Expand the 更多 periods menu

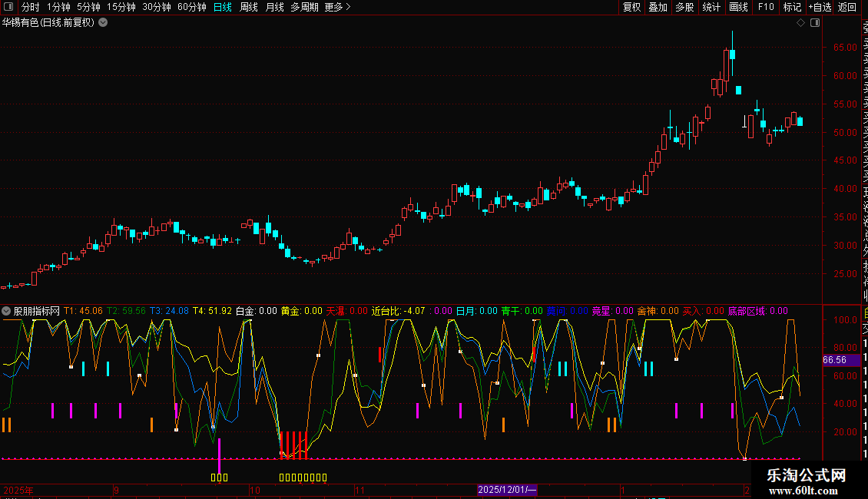[x=337, y=7]
